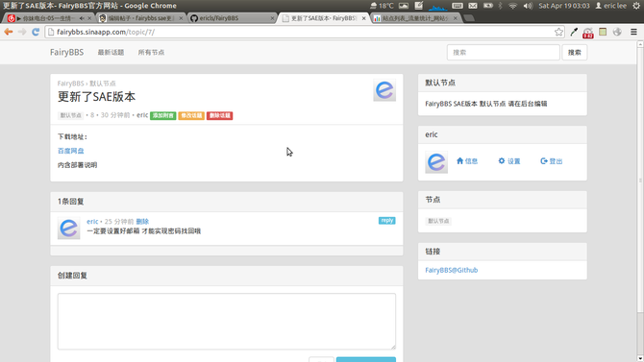Click the red badge extension icon in toolbar
Viewport: 644px width, 362px height.
pyautogui.click(x=587, y=33)
